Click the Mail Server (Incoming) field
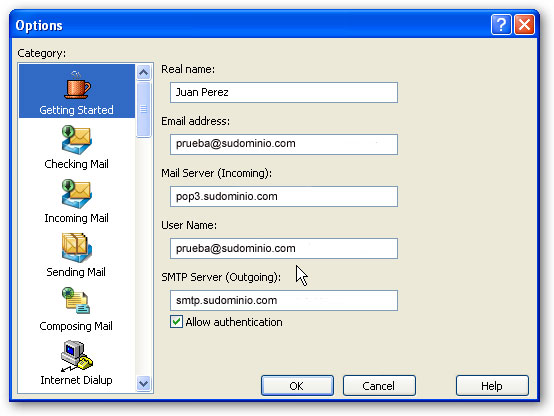554x416 pixels. (284, 197)
